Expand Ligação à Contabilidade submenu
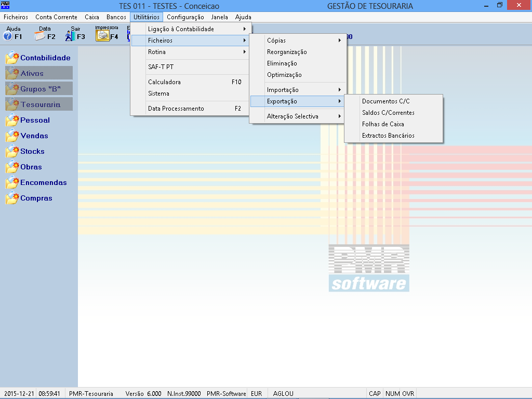 click(191, 29)
